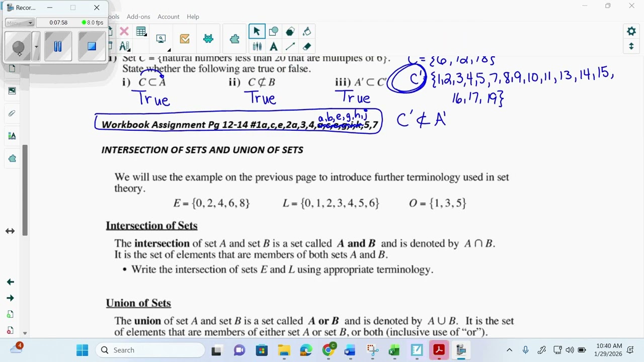
Task: Click the puzzle piece Add-ons toolbar icon
Action: point(234,39)
